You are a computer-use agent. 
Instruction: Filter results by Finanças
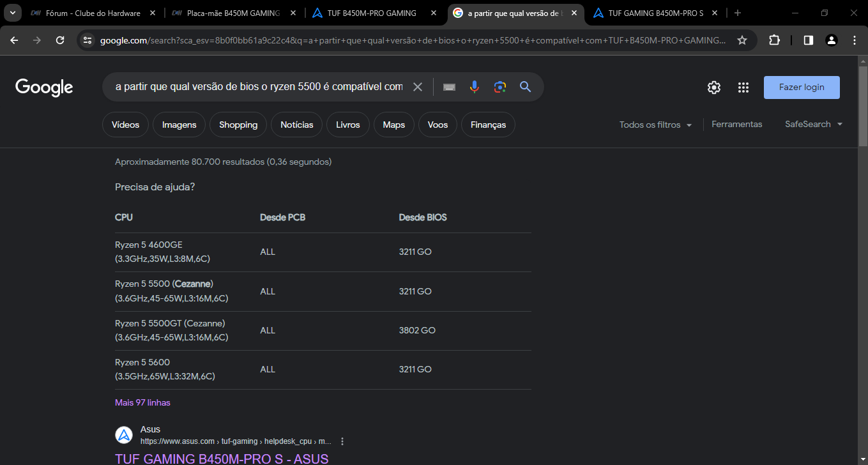(489, 125)
